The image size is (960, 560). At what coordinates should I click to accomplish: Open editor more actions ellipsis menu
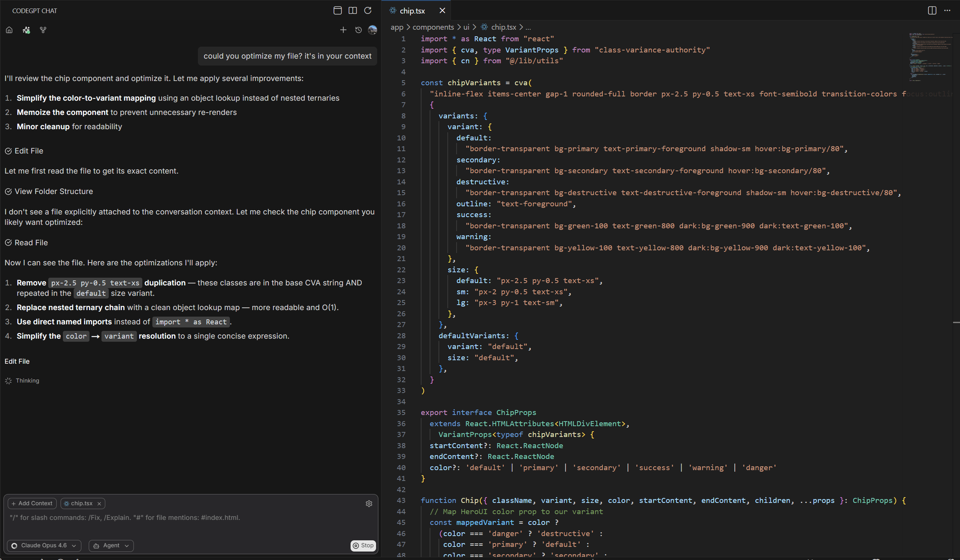point(947,10)
